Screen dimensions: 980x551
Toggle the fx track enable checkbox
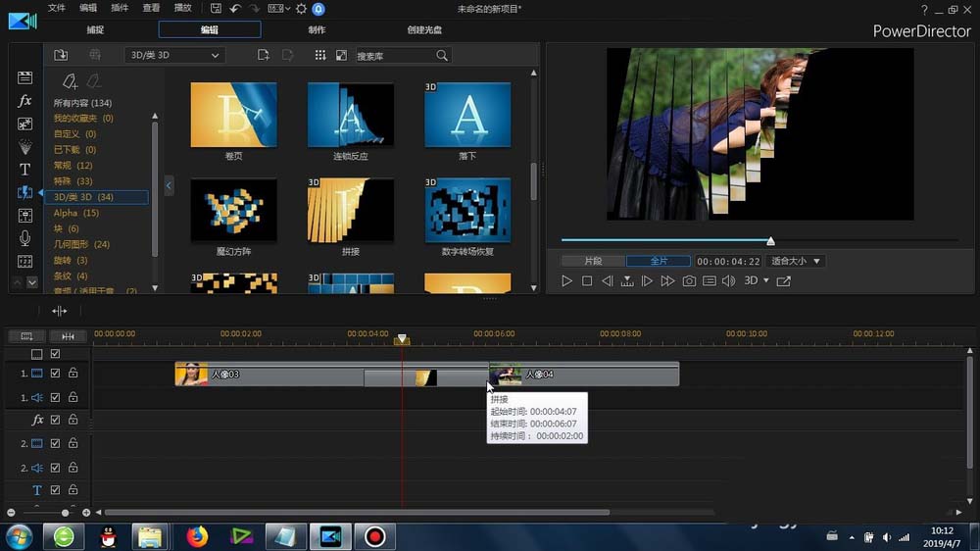click(56, 420)
